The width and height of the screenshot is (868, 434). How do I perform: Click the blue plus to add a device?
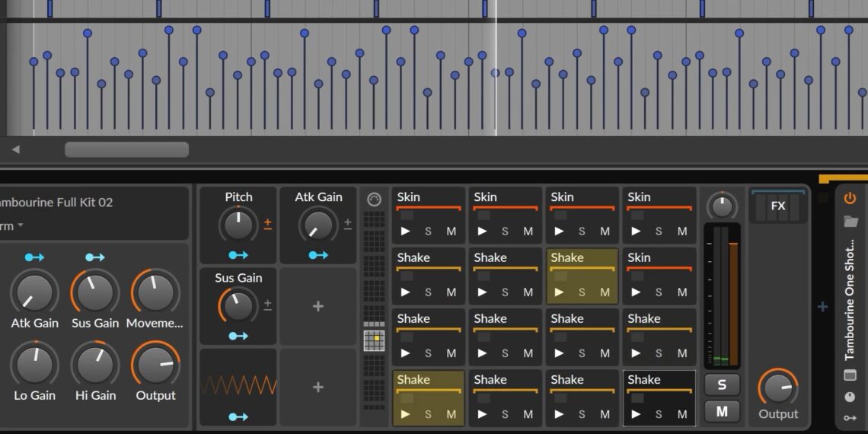point(822,307)
